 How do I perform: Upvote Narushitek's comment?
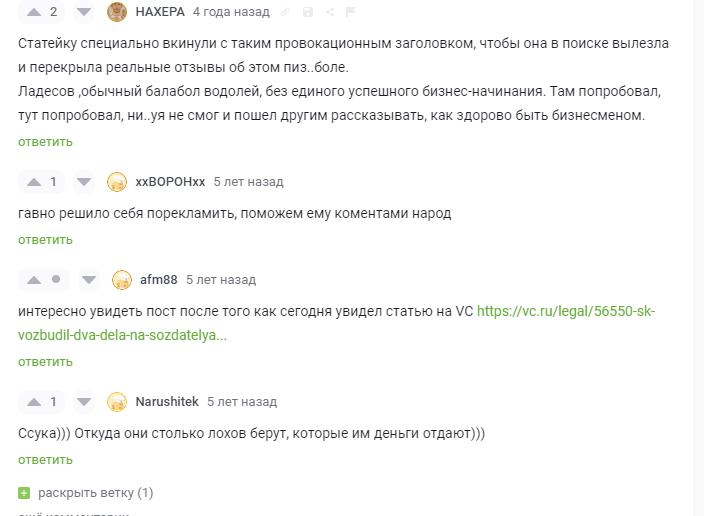pyautogui.click(x=34, y=402)
